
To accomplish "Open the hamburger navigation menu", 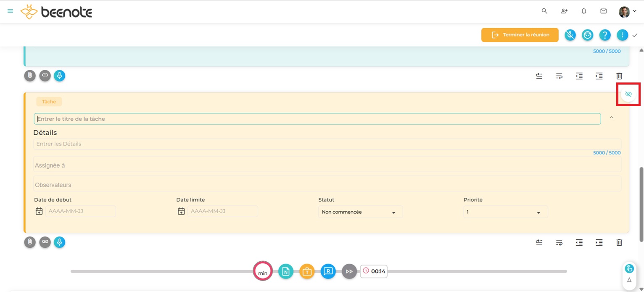I will pos(11,11).
